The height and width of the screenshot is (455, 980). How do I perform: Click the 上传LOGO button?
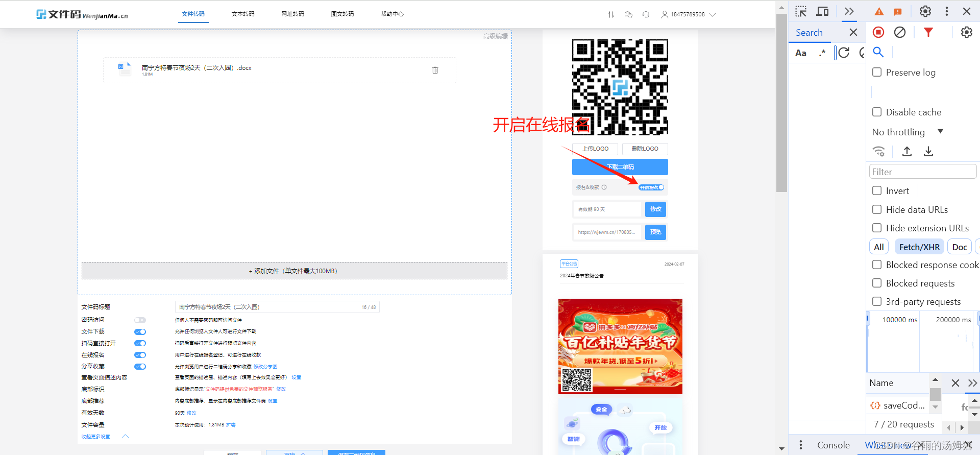(595, 149)
